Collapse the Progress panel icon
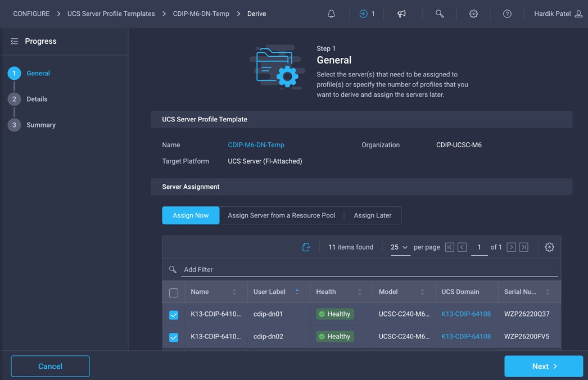 pos(14,41)
